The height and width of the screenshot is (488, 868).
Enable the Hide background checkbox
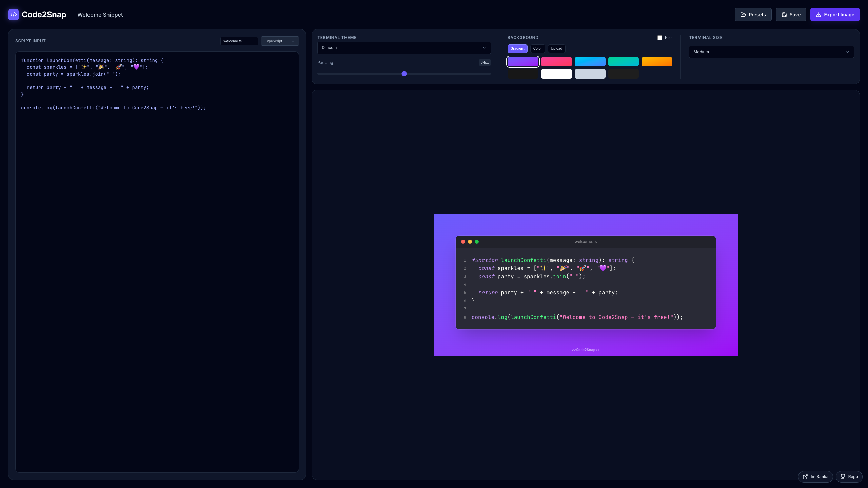pyautogui.click(x=660, y=38)
